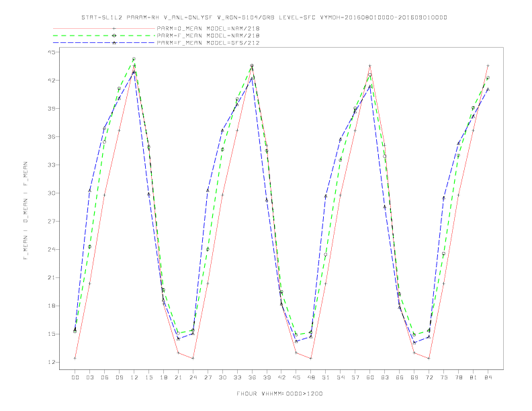This screenshot has height=411, width=532.
Task: Click x-axis forecast hour label 54
Action: coord(341,377)
